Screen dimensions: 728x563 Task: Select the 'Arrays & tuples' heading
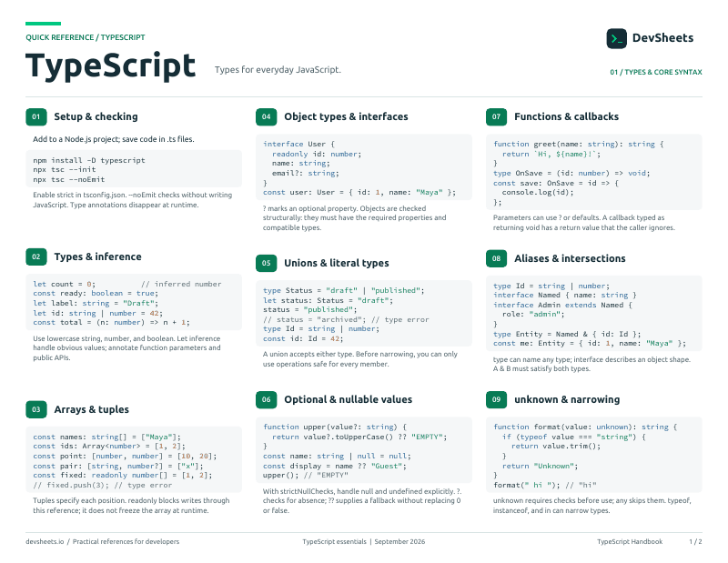point(92,409)
